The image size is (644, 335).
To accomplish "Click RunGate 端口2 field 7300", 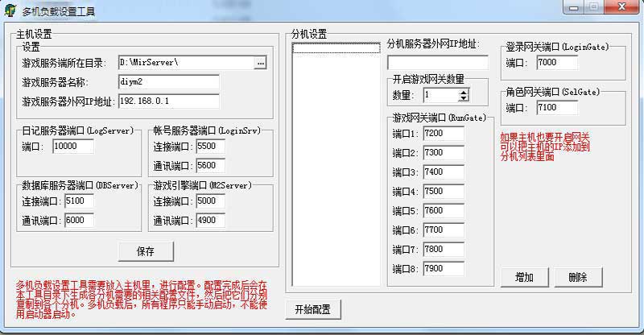I will point(444,153).
